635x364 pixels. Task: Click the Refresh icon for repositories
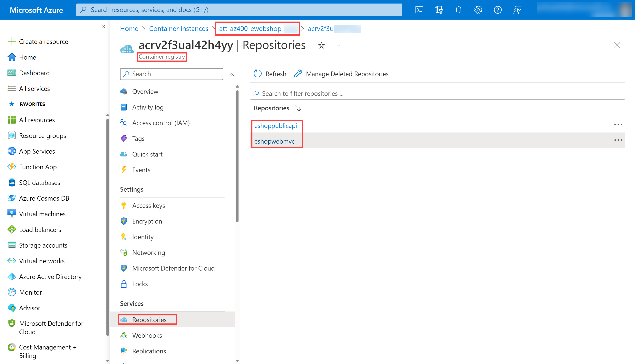tap(258, 74)
